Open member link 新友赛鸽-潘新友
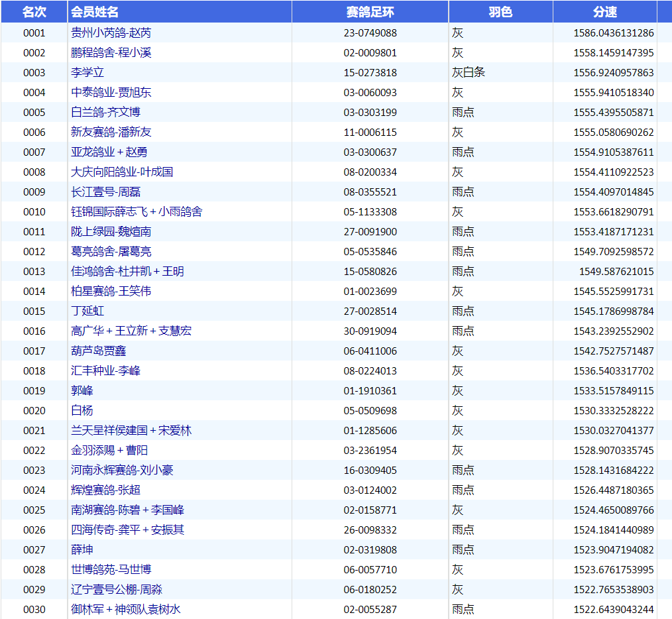Screen dimensions: 672x619 [111, 132]
